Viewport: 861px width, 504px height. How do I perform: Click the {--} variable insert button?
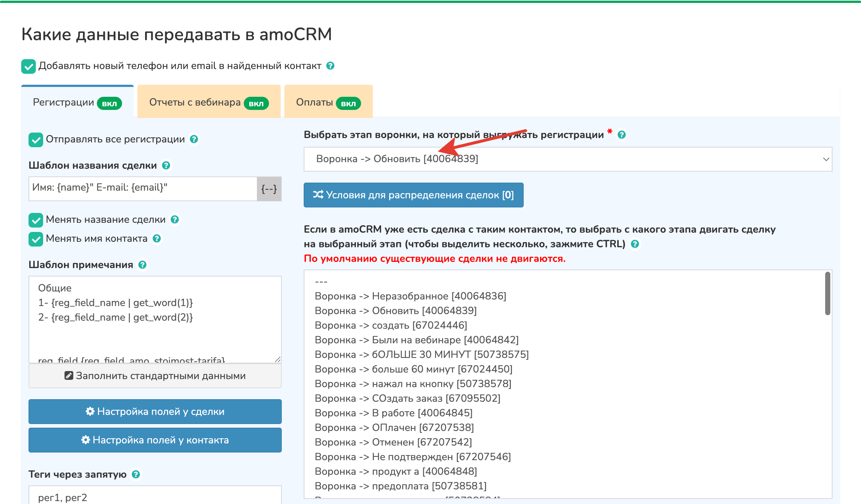[269, 189]
